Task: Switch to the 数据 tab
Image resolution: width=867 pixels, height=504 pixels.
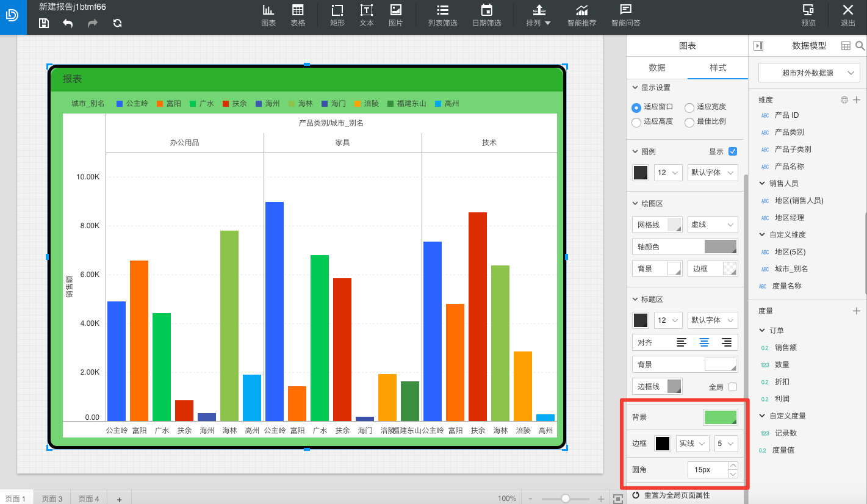Action: click(657, 68)
